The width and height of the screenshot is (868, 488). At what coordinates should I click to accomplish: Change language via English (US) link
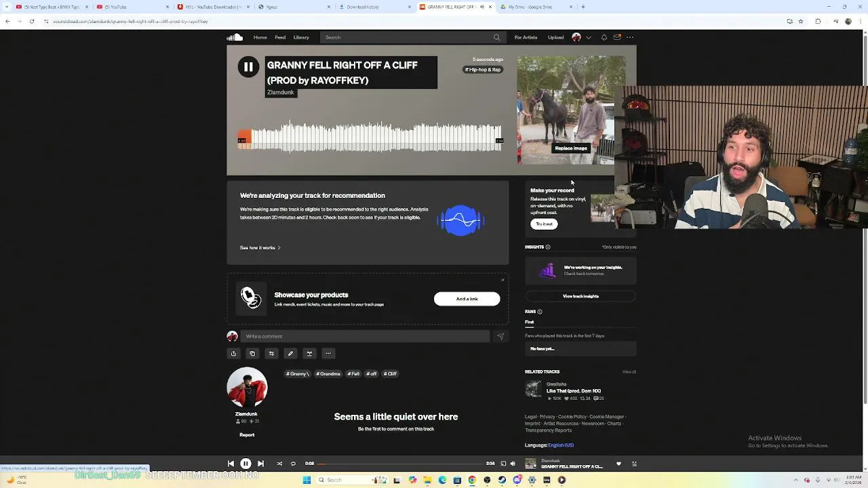(x=561, y=445)
